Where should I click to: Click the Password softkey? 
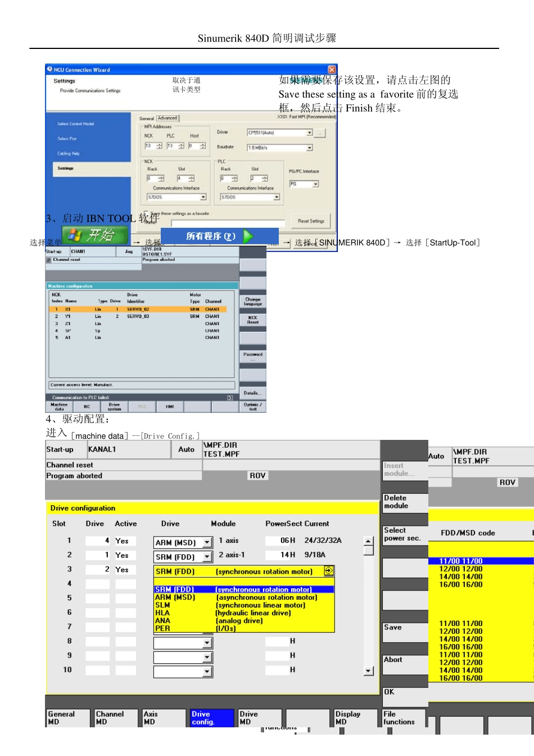(x=253, y=356)
